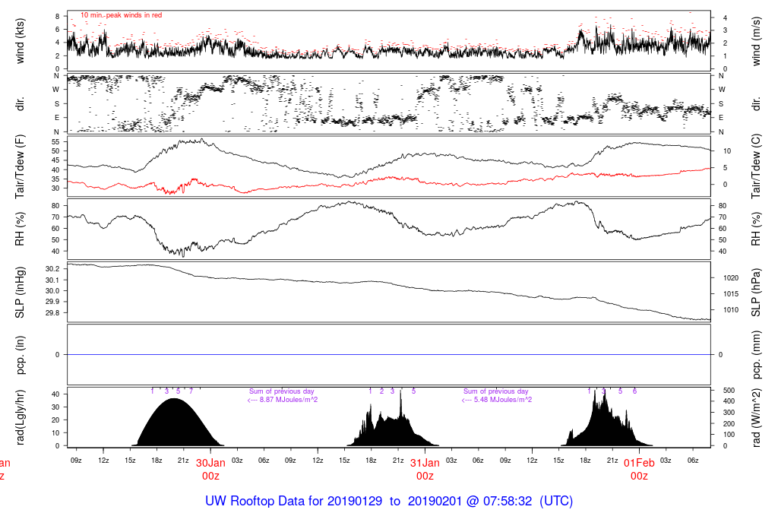Select the '500' W/m^2 tick label
Viewport: 778px width, 532px height.
click(729, 391)
